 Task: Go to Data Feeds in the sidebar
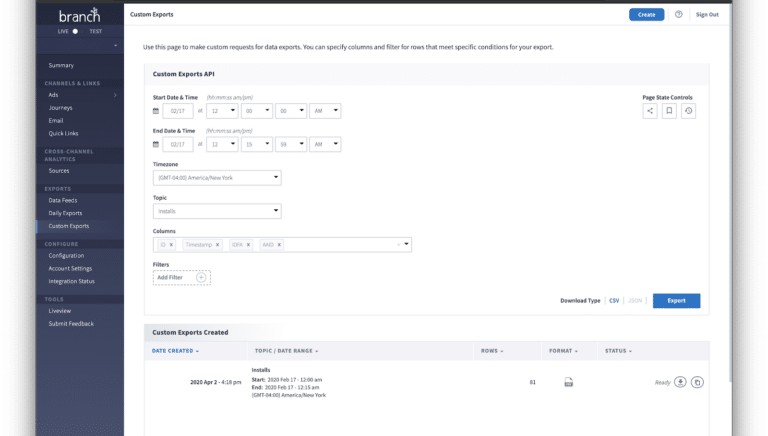(x=63, y=200)
